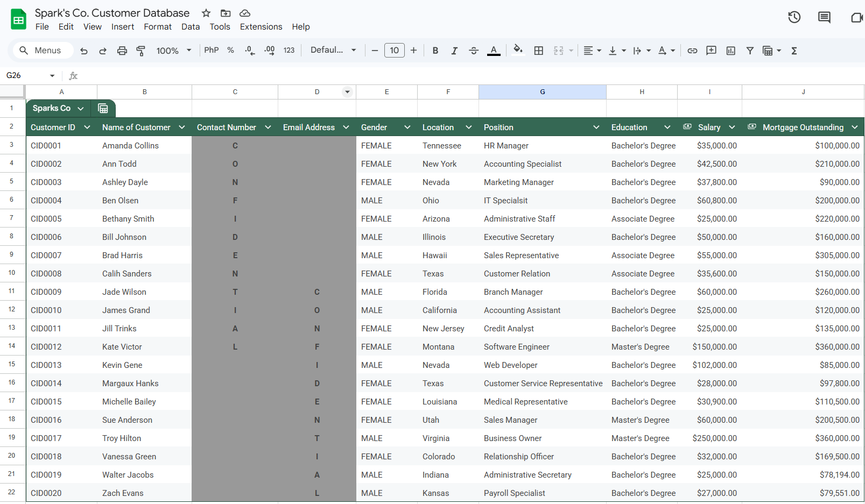
Task: Open the functions sigma icon
Action: pos(794,51)
